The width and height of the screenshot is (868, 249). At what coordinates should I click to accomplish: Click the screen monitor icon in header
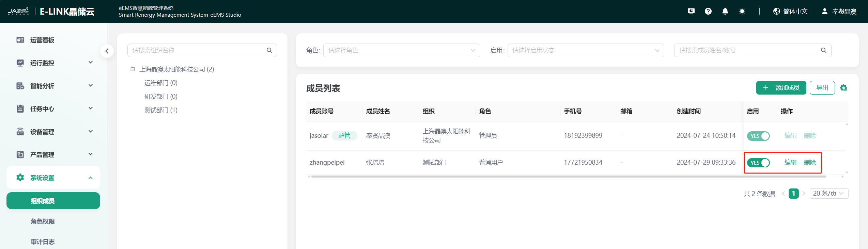[691, 11]
